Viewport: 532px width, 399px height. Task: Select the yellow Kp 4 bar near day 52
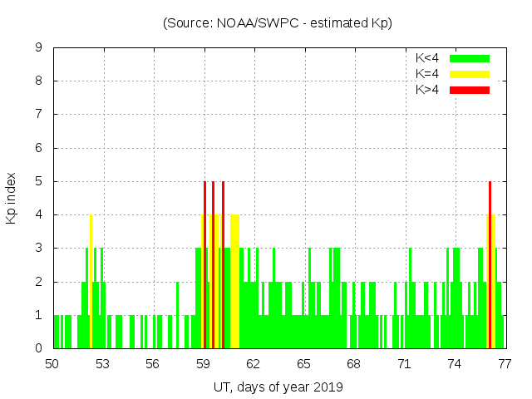[x=91, y=283]
